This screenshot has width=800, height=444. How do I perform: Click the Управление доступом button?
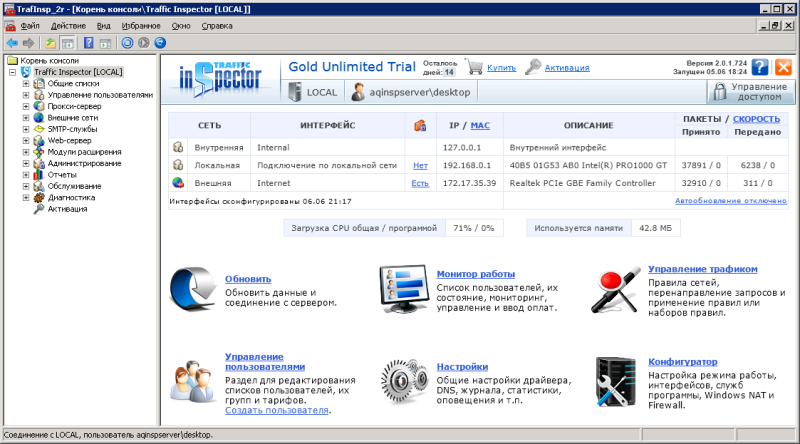pos(751,92)
